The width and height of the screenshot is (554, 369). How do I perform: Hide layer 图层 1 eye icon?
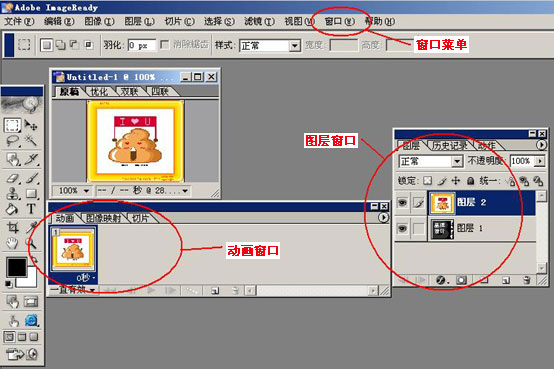pos(402,229)
